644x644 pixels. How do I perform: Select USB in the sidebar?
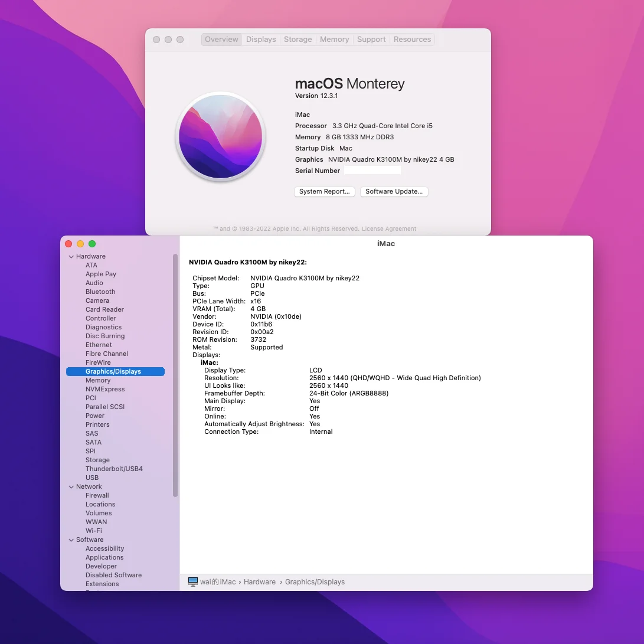92,478
